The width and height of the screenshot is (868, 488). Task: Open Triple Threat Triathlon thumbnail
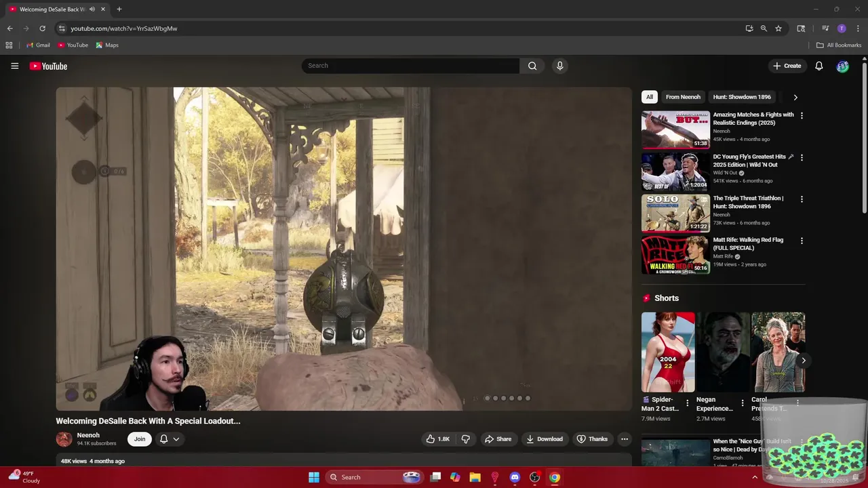coord(675,213)
